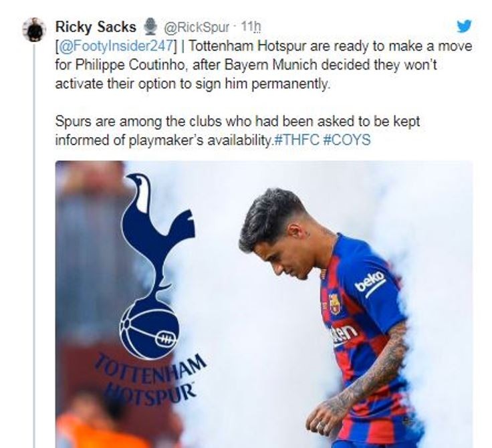The image size is (492, 448).
Task: Open the Ricky Sacks display name link
Action: tap(96, 27)
